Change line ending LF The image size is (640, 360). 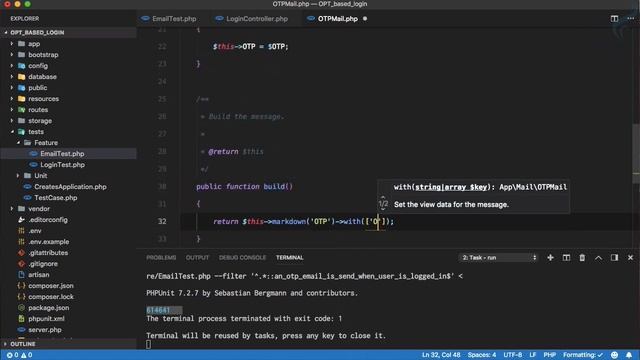[533, 355]
